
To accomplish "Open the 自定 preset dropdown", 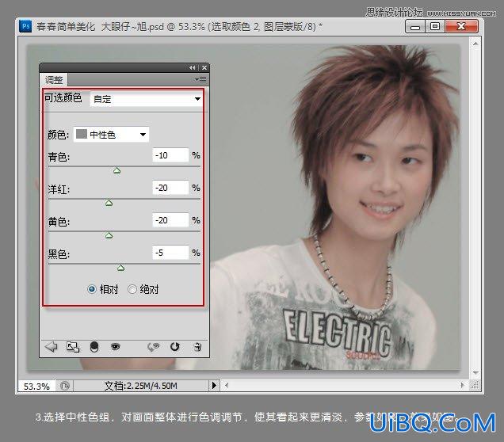I will 147,99.
